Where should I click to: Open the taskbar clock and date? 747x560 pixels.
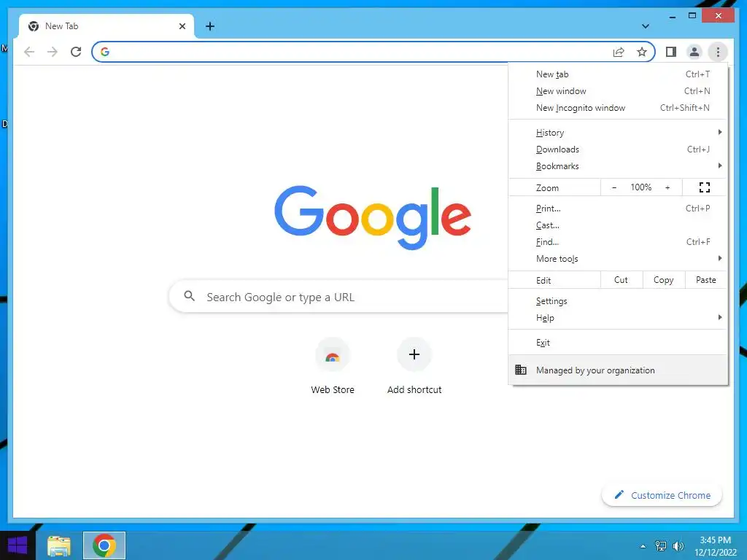[x=716, y=546]
